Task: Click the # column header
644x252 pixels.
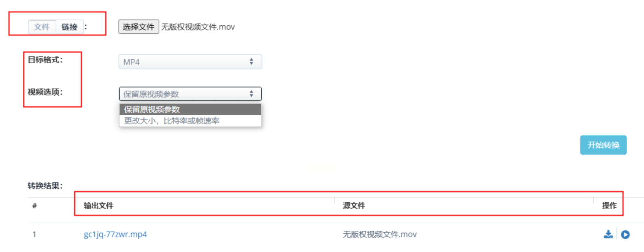Action: [x=35, y=206]
